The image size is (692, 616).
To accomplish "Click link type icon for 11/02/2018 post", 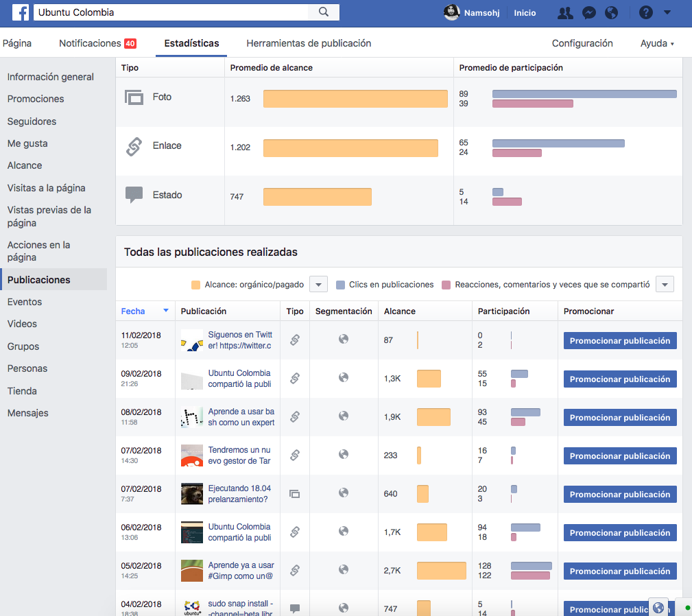I will 295,340.
